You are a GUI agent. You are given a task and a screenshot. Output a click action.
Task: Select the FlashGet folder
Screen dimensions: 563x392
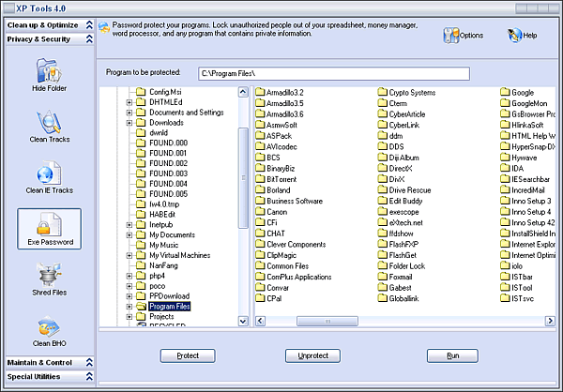click(x=397, y=255)
